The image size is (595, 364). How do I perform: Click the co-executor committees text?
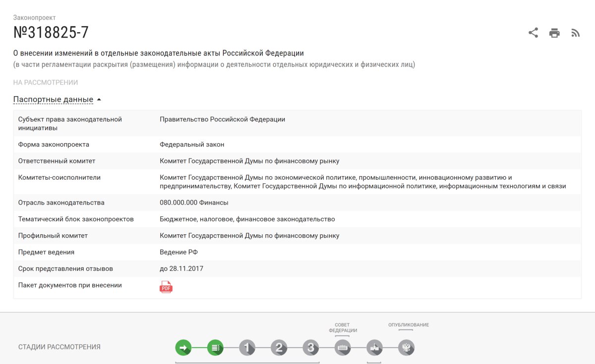point(362,182)
